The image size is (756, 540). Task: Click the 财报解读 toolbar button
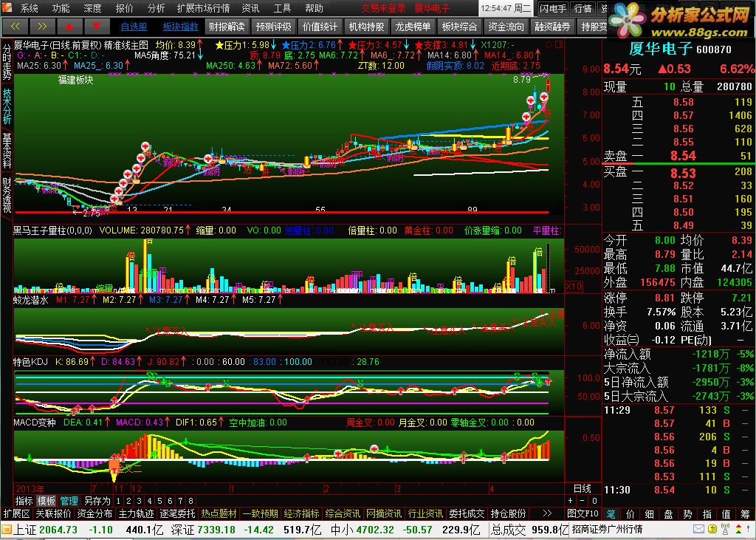227,27
